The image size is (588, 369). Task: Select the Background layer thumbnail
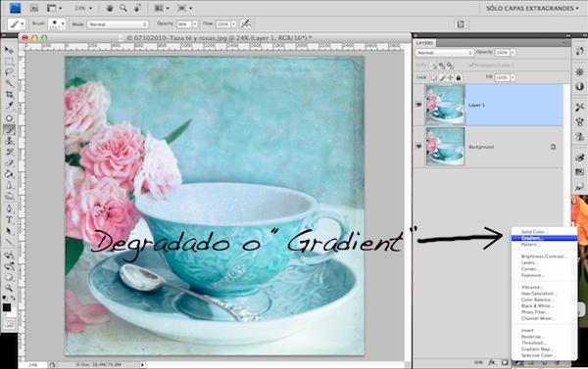[x=445, y=147]
